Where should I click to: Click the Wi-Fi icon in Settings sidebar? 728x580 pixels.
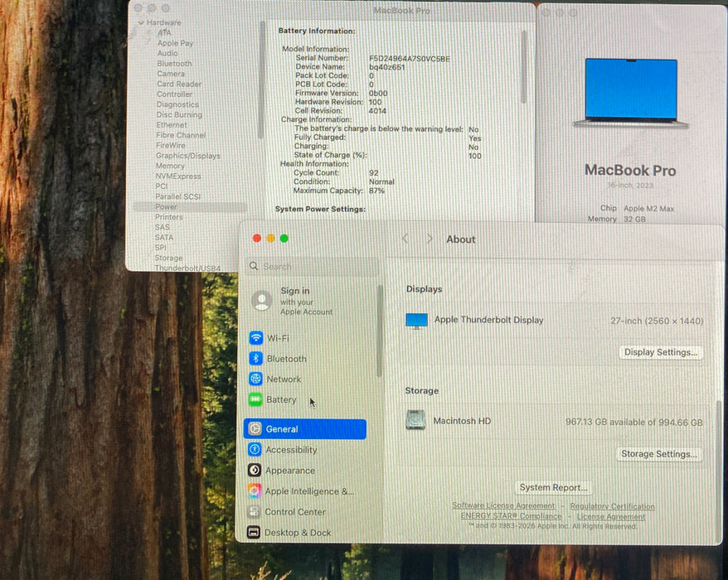coord(256,338)
